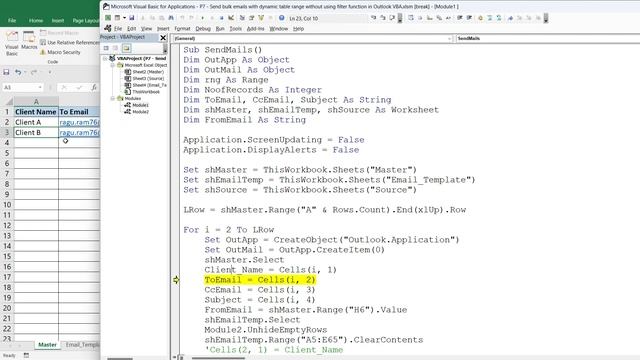The image size is (640, 360).
Task: Select Sheet3 (Source) in project tree
Action: pyautogui.click(x=144, y=78)
